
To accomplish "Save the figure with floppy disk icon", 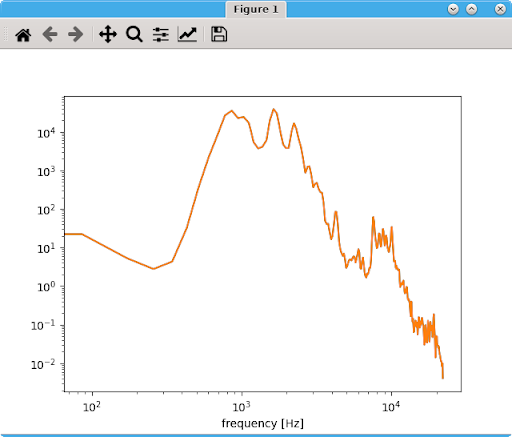I will pos(219,34).
